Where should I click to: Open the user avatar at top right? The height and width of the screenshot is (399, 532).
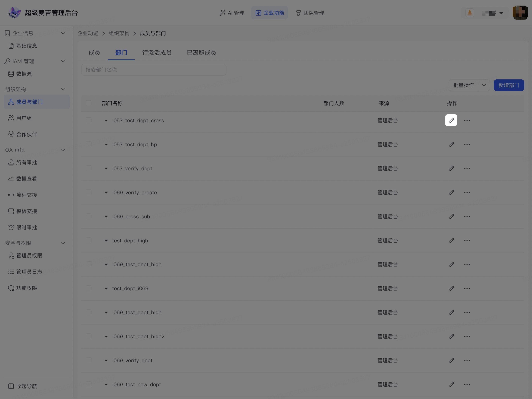pos(520,13)
